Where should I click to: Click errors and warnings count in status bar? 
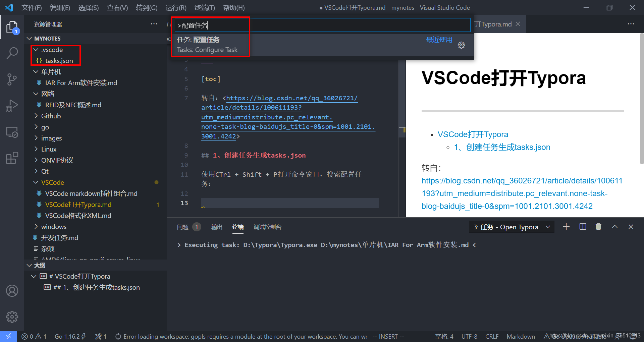click(x=34, y=336)
